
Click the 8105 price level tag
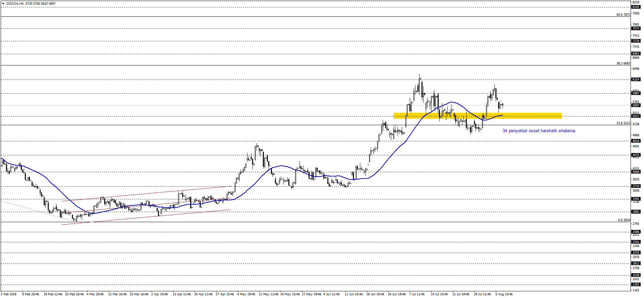636,7
